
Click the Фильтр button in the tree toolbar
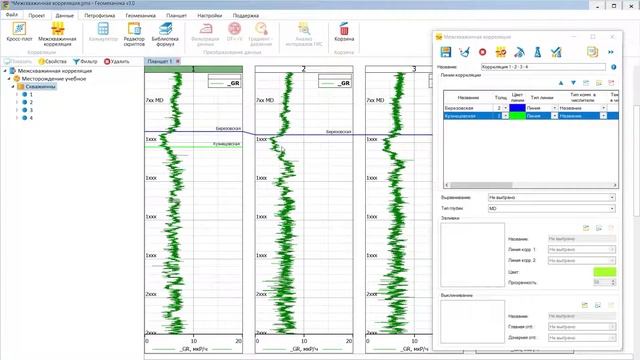click(x=85, y=61)
